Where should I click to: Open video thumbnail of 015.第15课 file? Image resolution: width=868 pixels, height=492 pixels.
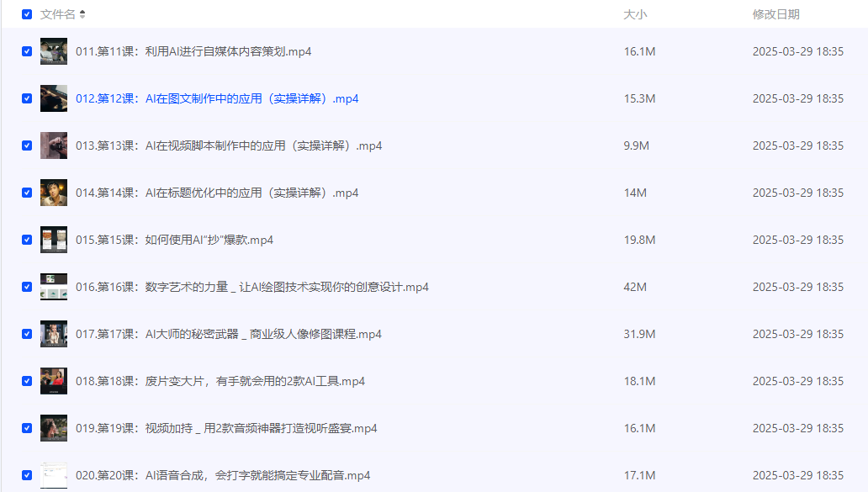54,240
